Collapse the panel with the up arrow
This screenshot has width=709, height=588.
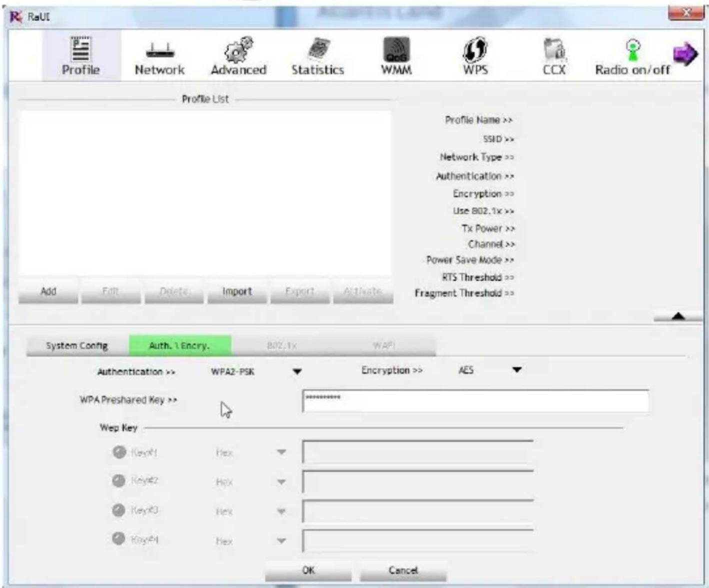point(678,316)
